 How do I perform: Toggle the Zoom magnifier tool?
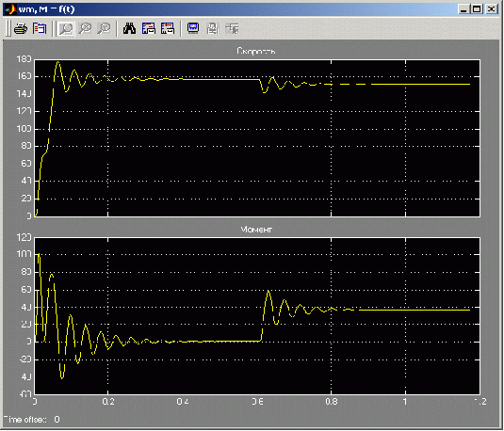click(66, 29)
